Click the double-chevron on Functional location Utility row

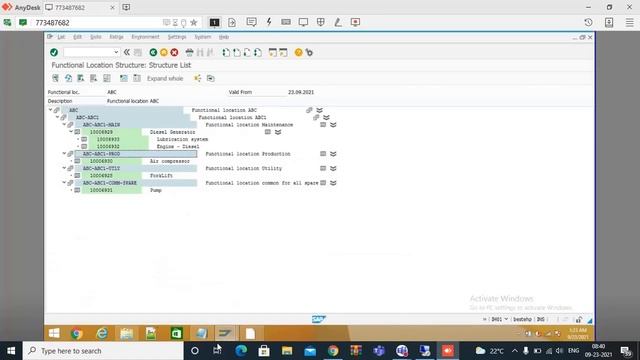(x=333, y=169)
